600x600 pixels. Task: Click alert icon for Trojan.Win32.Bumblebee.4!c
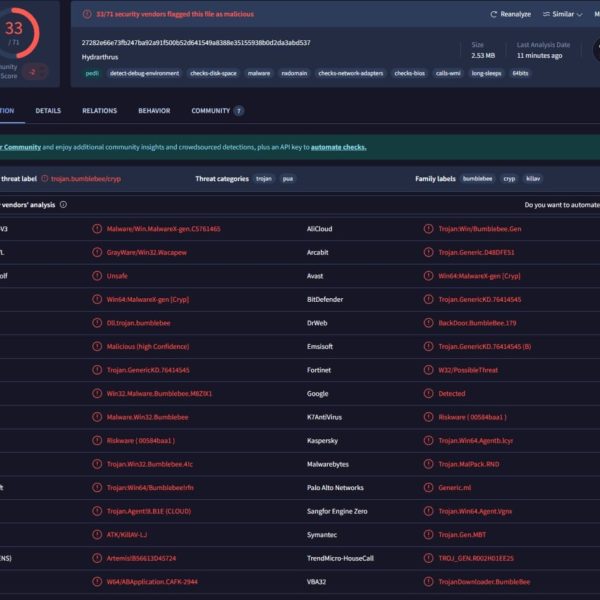click(x=97, y=464)
